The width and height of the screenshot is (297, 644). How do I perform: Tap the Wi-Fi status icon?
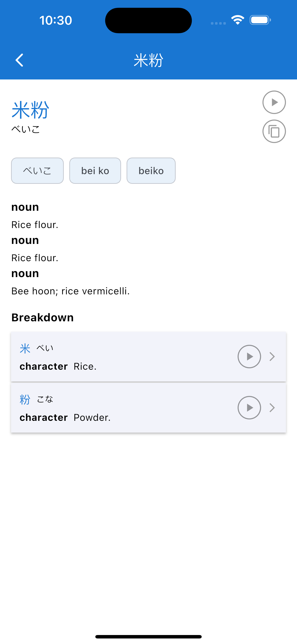click(238, 20)
